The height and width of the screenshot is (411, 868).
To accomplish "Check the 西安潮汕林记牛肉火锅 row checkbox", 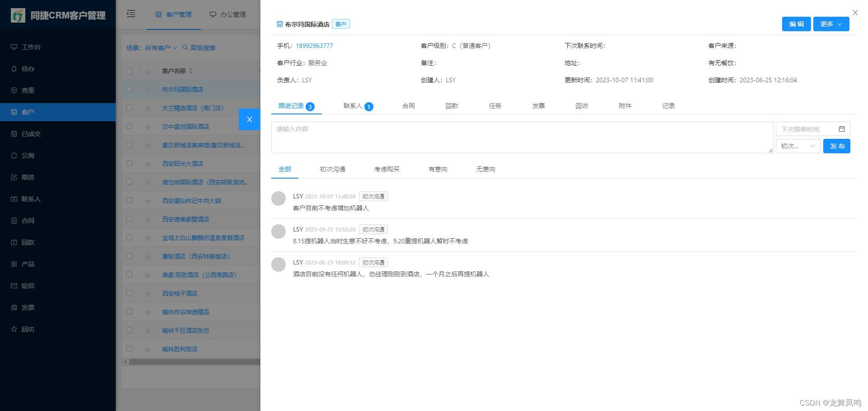I will coord(129,201).
